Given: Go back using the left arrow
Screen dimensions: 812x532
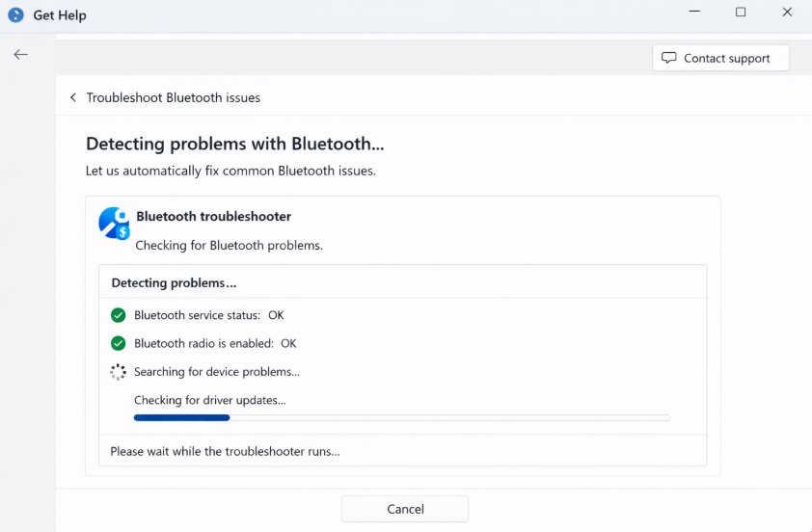Looking at the screenshot, I should coord(20,54).
